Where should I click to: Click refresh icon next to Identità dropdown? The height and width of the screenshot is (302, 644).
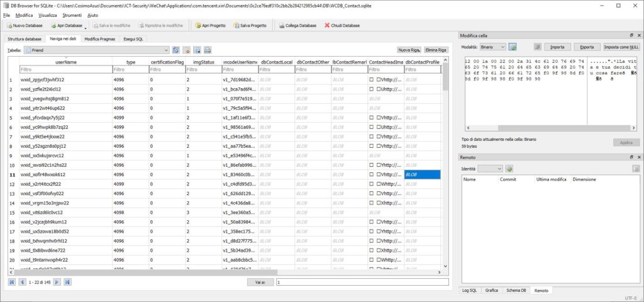pos(509,169)
